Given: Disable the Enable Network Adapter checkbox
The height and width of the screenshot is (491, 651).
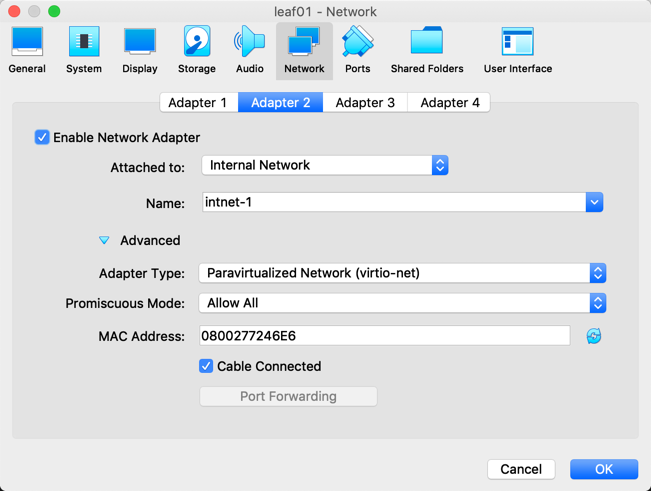Looking at the screenshot, I should 42,137.
